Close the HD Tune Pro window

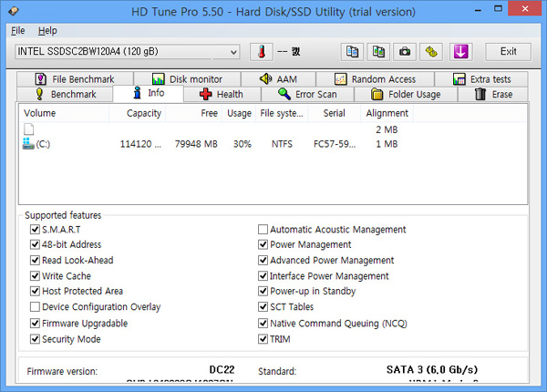click(x=525, y=9)
